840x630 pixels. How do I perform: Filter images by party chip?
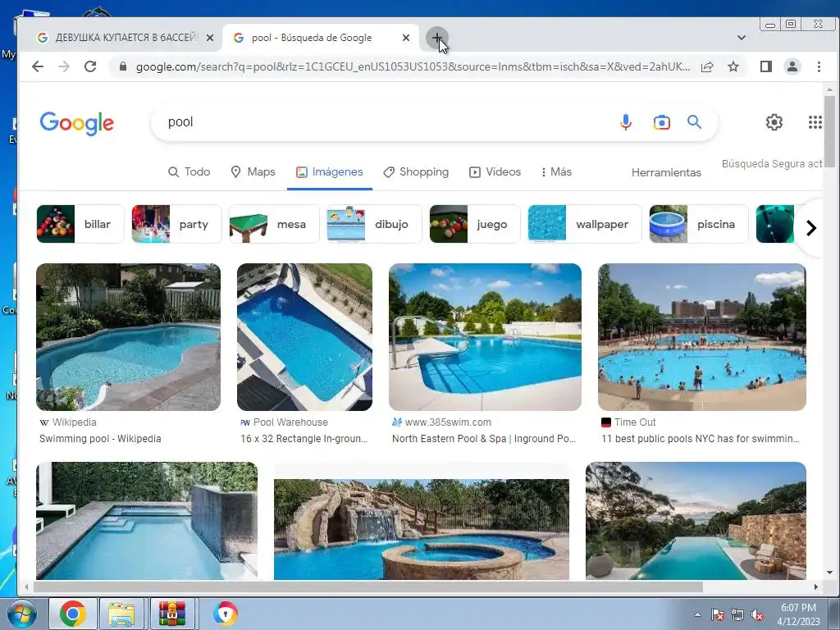coord(176,224)
